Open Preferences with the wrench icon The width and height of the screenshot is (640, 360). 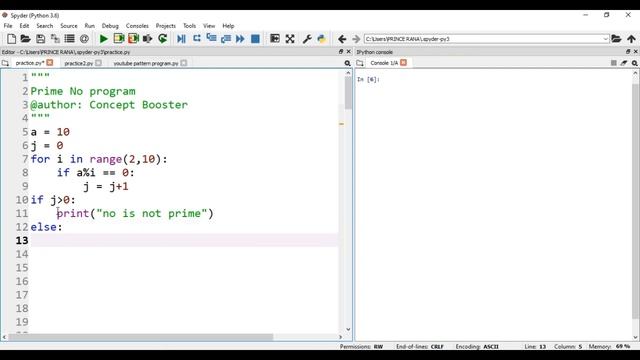click(307, 39)
